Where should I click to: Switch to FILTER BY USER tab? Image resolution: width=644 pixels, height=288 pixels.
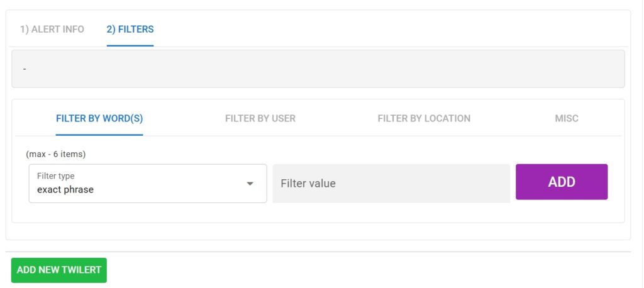pyautogui.click(x=260, y=118)
